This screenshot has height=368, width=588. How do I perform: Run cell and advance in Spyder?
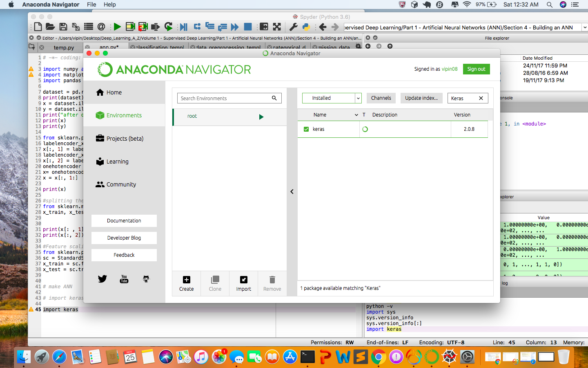[143, 27]
